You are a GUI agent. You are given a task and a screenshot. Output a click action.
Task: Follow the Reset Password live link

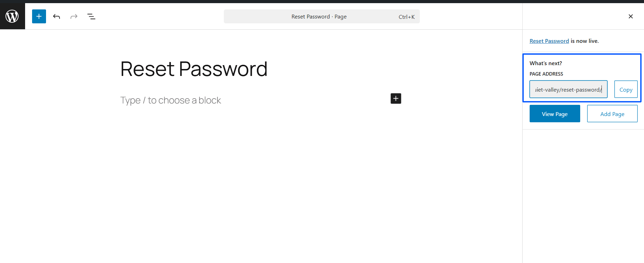tap(549, 41)
